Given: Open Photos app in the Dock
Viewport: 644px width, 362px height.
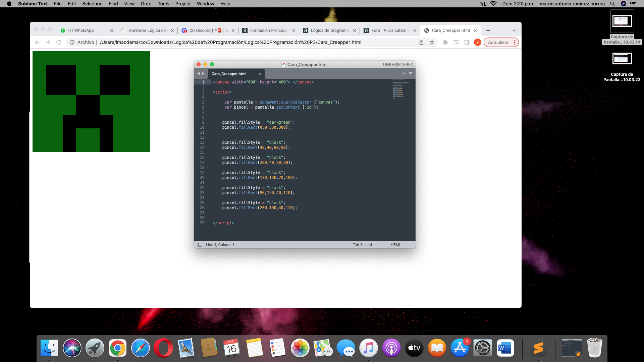Looking at the screenshot, I should coord(300,348).
